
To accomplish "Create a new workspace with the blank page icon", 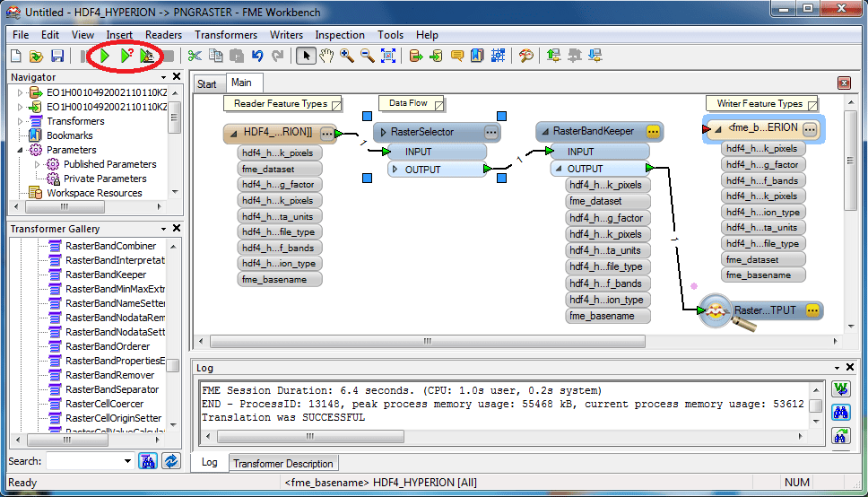I will [16, 56].
